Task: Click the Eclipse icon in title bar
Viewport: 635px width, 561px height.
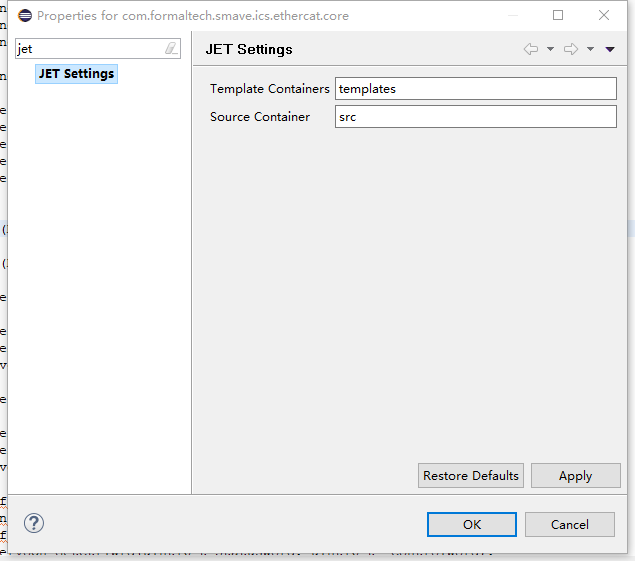Action: tap(25, 16)
